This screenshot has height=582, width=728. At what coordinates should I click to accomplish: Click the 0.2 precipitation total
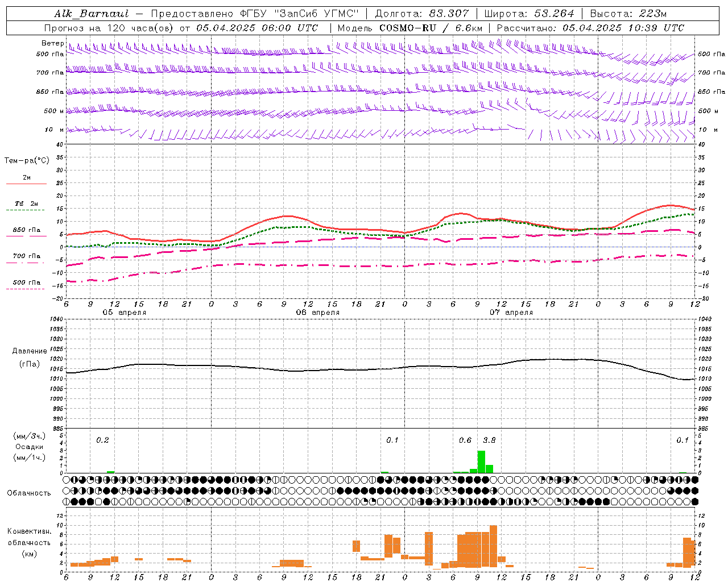102,440
